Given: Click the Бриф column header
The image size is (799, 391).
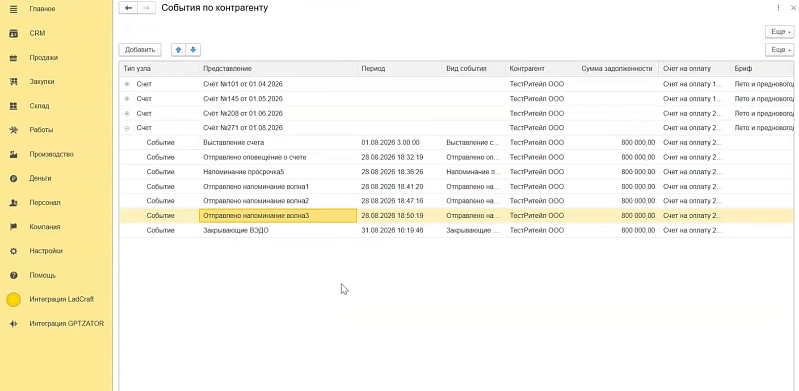Looking at the screenshot, I should pyautogui.click(x=762, y=68).
